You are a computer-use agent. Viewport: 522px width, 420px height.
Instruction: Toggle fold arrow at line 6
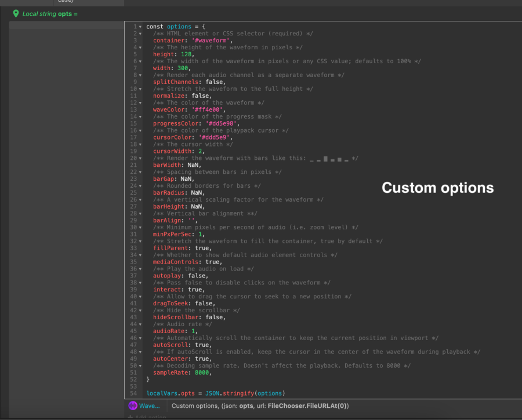coord(140,61)
